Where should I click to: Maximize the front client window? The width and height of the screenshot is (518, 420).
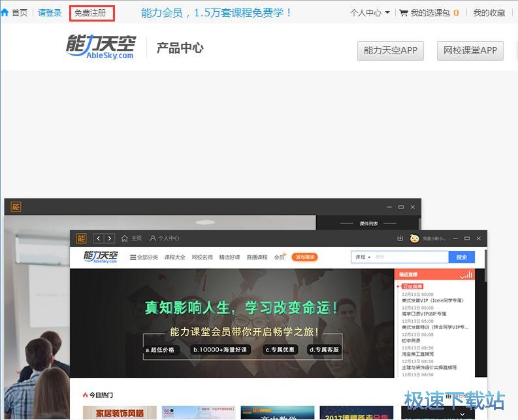(467, 238)
